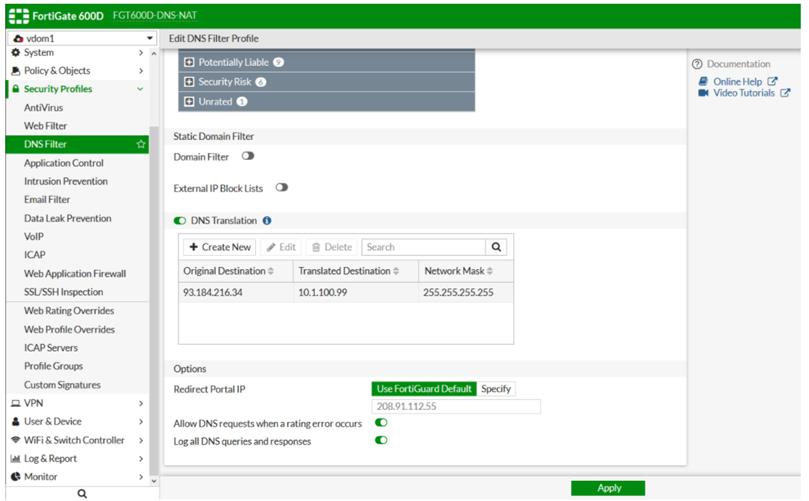Viewport: 809px width, 501px height.
Task: Click the Documentation help circle icon
Action: pos(697,64)
